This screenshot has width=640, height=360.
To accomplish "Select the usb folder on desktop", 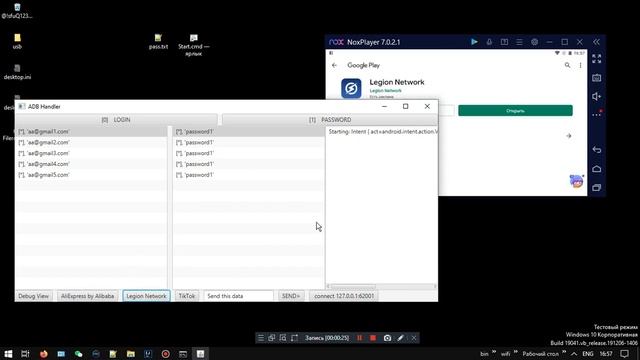I will click(17, 42).
